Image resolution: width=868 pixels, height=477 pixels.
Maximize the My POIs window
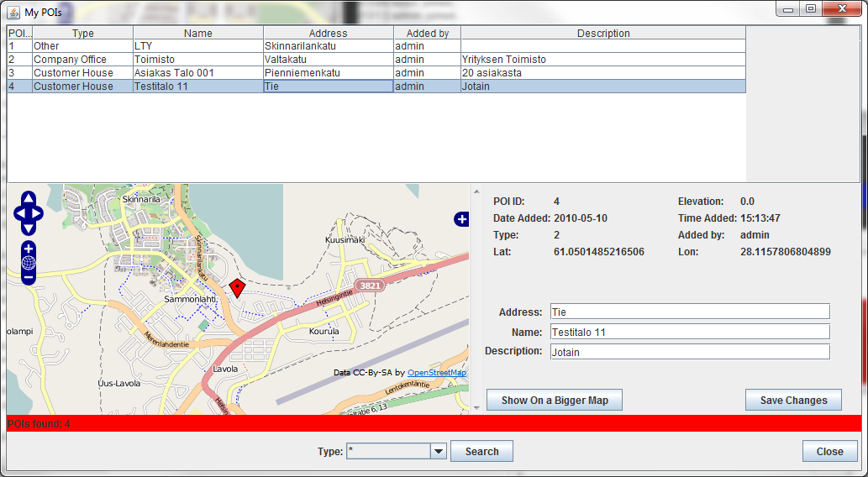810,9
